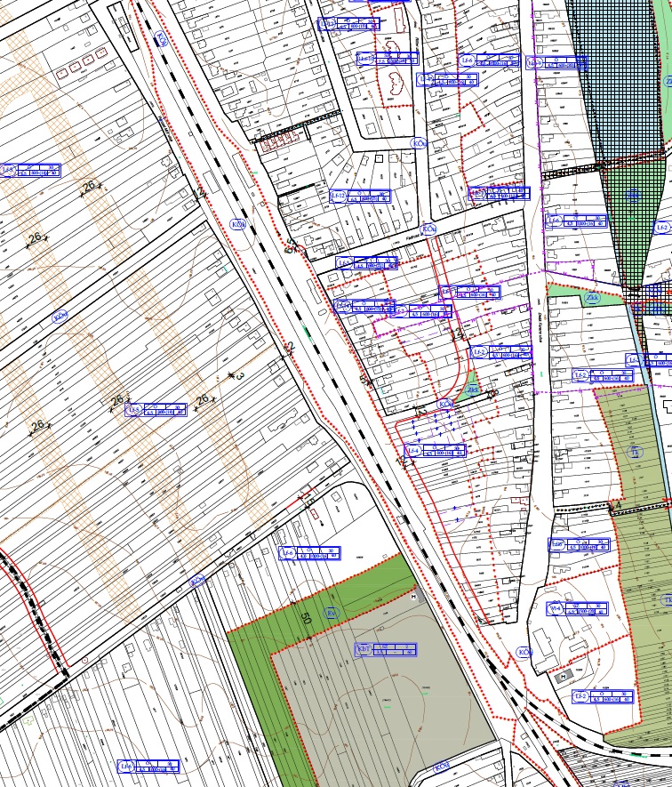
Task: Select the blue cross-hatched area at top right
Action: [613, 71]
